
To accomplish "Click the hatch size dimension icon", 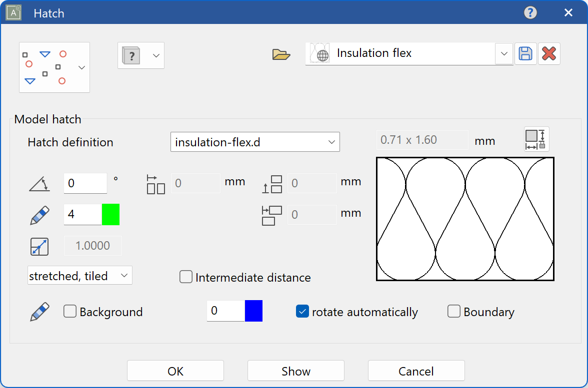I will (x=537, y=139).
